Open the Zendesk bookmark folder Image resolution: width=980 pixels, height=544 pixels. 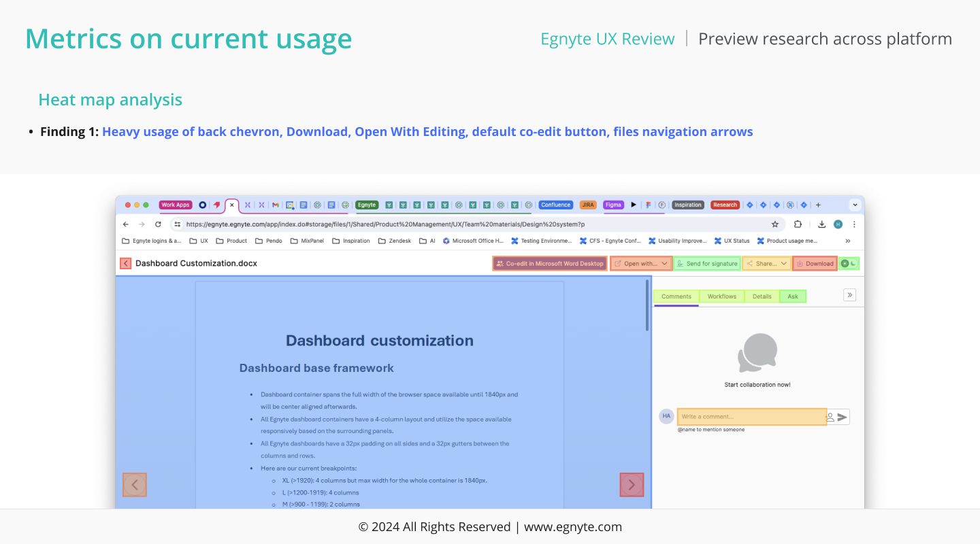tap(395, 241)
